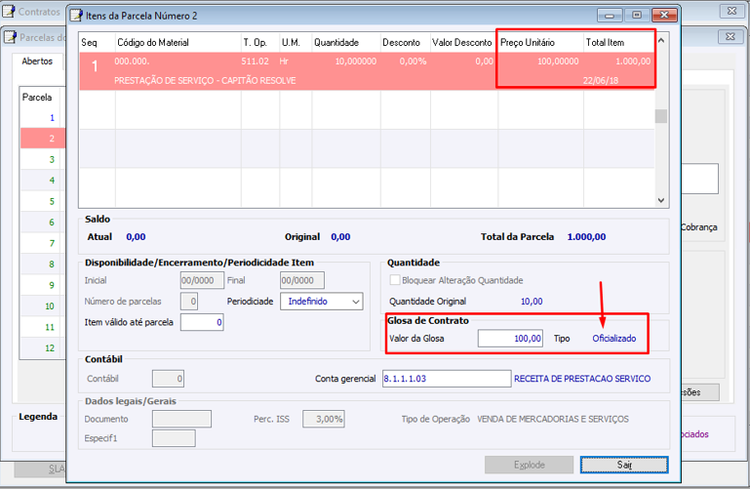The image size is (750, 489).
Task: Minimize the Itens da Parcela window
Action: [610, 15]
